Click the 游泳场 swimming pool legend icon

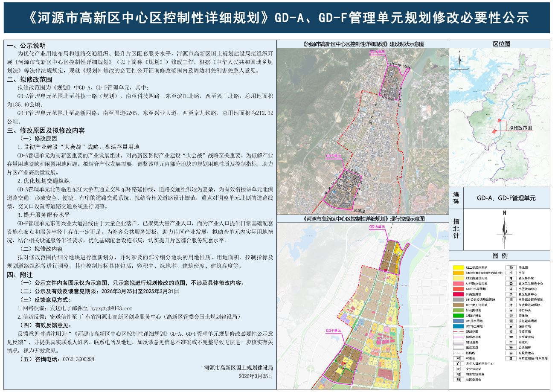tap(510, 315)
